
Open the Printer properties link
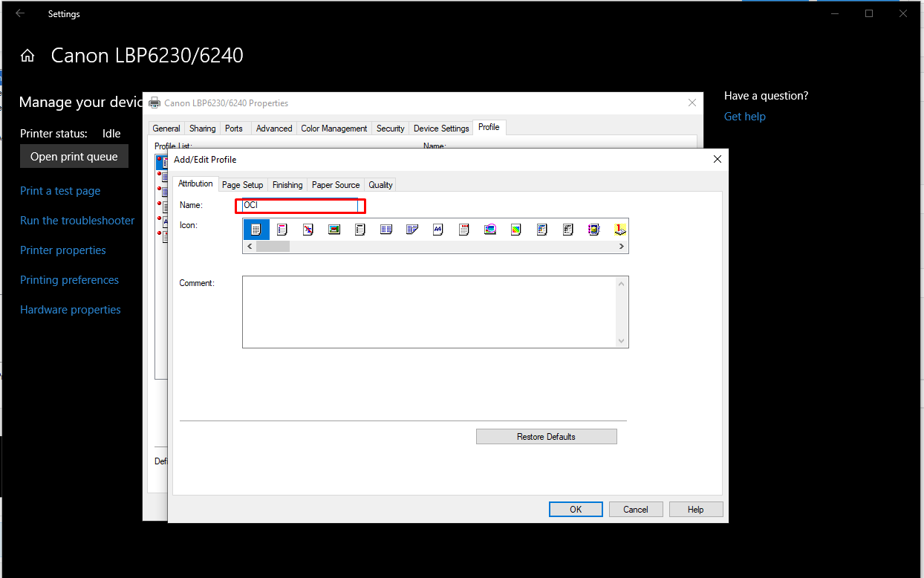[x=63, y=250]
